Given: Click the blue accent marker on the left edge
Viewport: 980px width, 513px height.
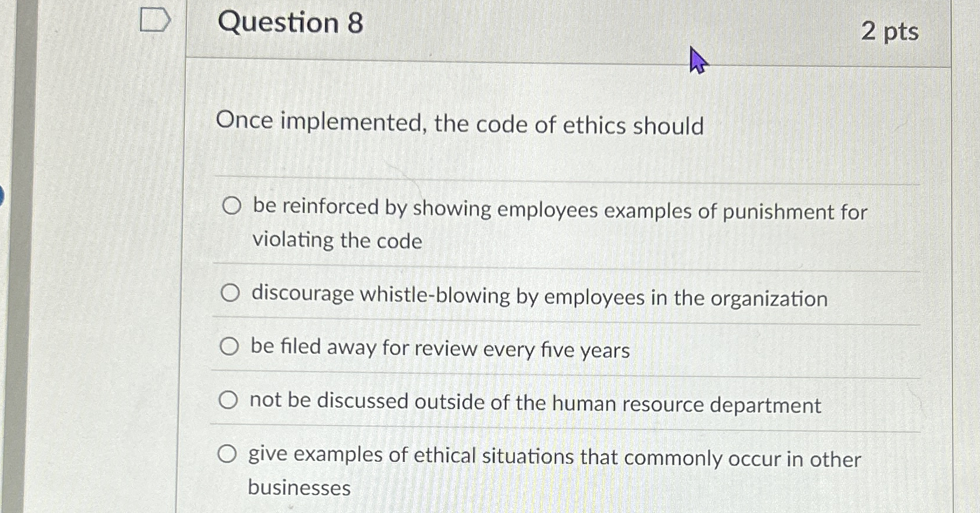Looking at the screenshot, I should (x=2, y=194).
